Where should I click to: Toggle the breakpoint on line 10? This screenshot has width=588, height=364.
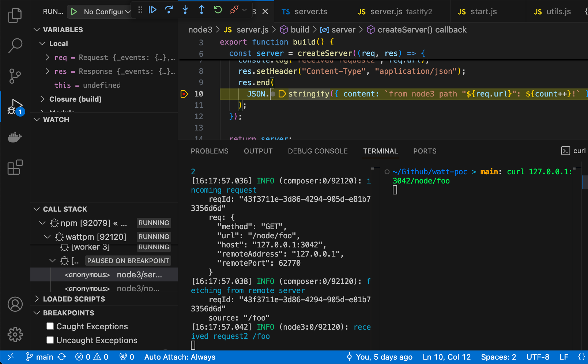click(x=184, y=94)
